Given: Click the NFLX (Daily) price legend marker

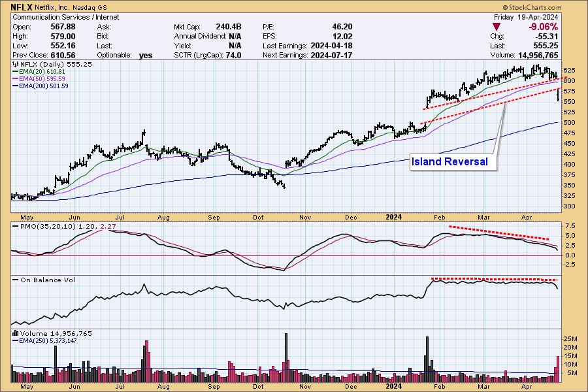Looking at the screenshot, I should pyautogui.click(x=15, y=65).
